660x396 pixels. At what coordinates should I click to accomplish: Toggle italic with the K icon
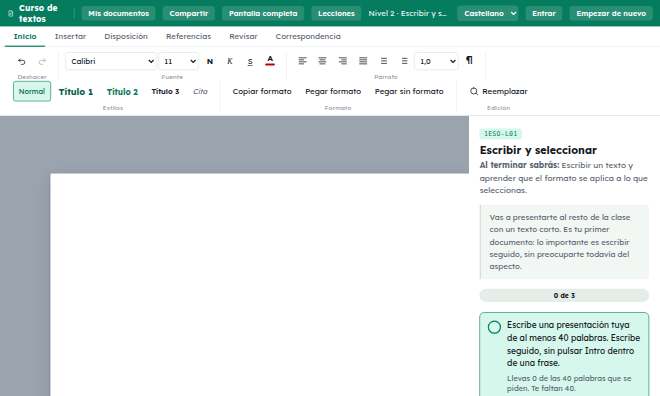pos(230,61)
